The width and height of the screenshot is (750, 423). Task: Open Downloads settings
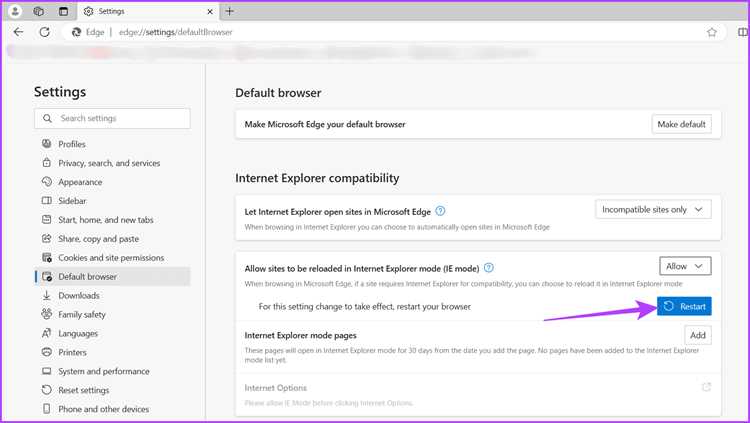pos(112,296)
